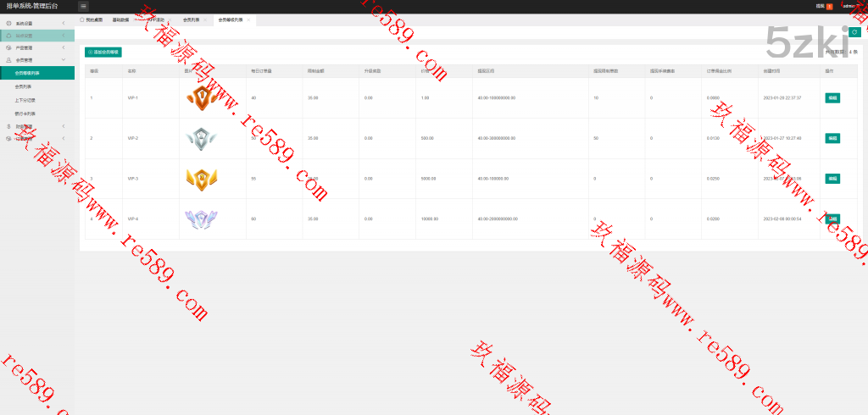Toggle the sidebar collapse hamburger icon
The width and height of the screenshot is (868, 415).
(x=84, y=6)
